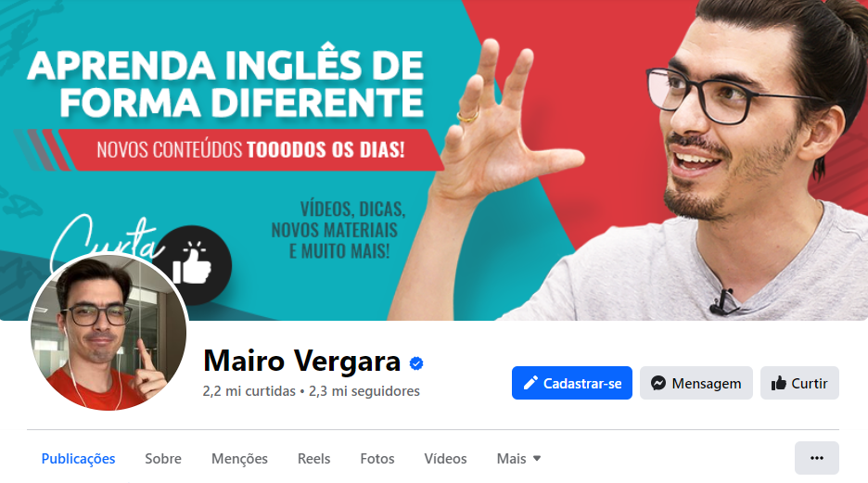The width and height of the screenshot is (868, 483).
Task: Expand the Mais dropdown arrow
Action: [536, 458]
